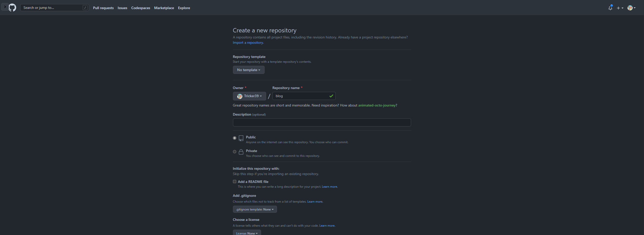Expand the License: None dropdown
The height and width of the screenshot is (235, 644).
click(247, 233)
